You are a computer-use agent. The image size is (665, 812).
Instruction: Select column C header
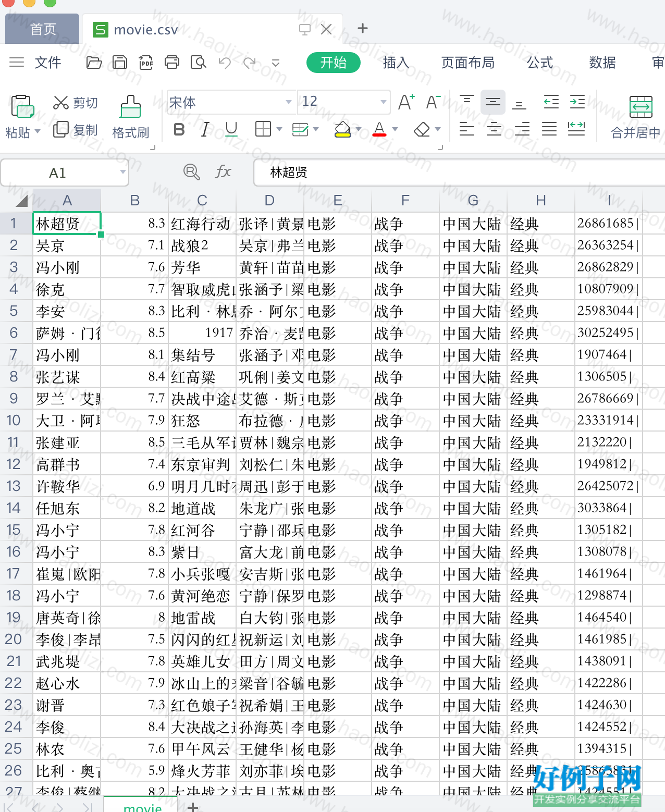coord(202,201)
